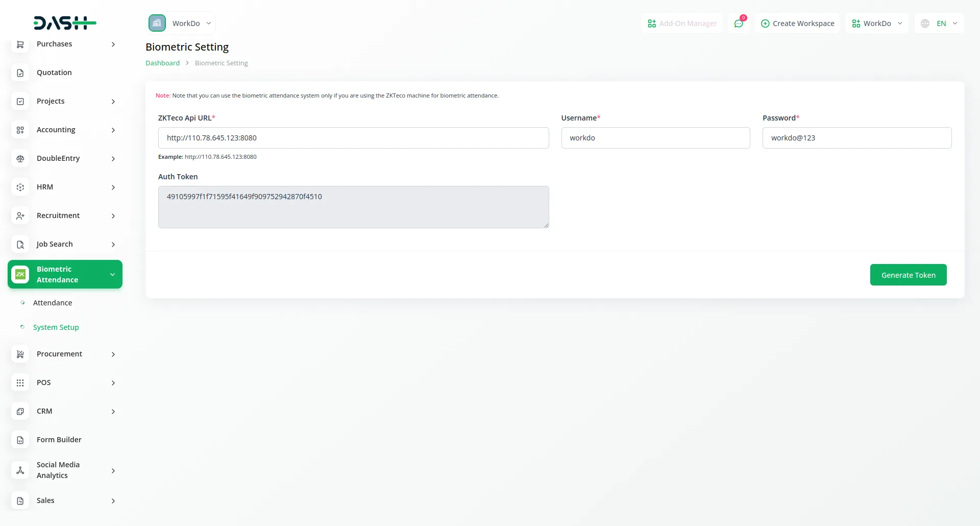Click the globe language icon
Screen dimensions: 980x526
click(925, 23)
